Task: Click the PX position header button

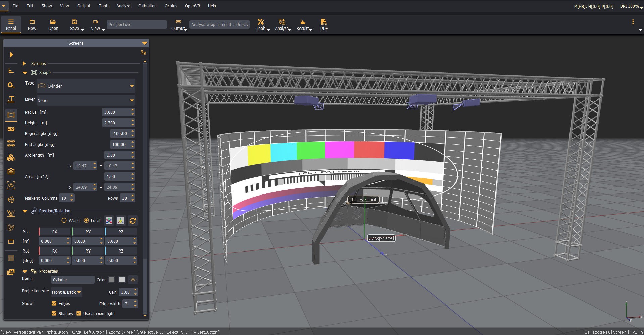Action: [x=55, y=232]
